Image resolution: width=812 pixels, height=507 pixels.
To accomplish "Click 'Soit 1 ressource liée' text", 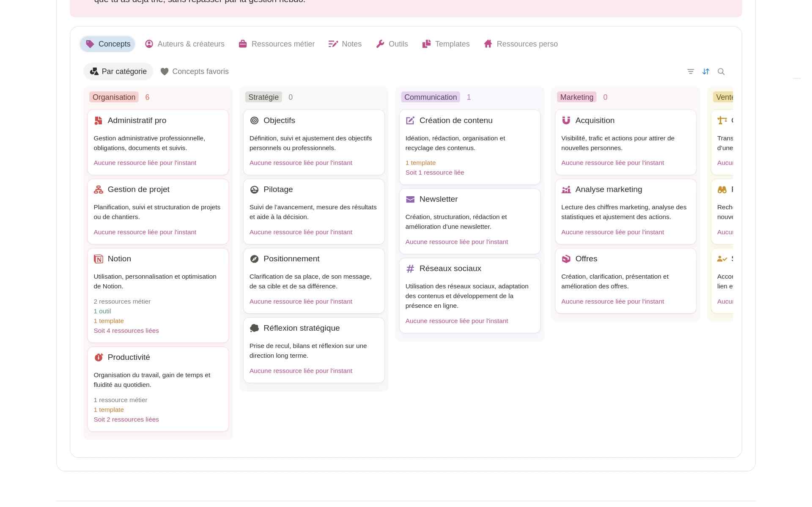I will [x=435, y=173].
